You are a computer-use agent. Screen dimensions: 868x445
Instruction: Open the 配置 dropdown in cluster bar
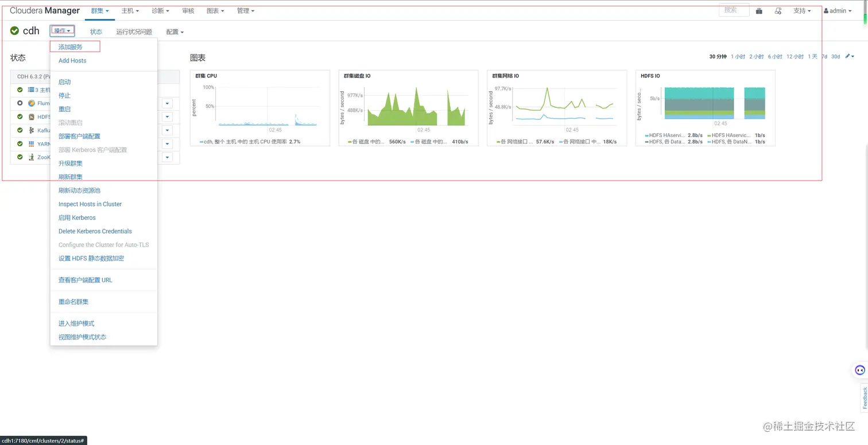(x=175, y=32)
